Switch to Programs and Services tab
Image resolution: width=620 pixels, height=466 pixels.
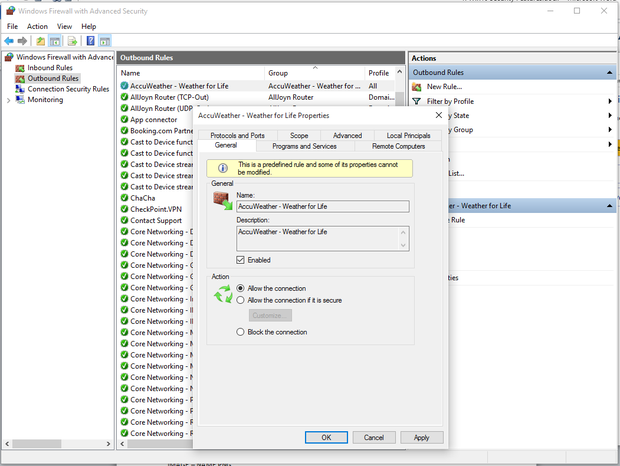click(x=304, y=146)
